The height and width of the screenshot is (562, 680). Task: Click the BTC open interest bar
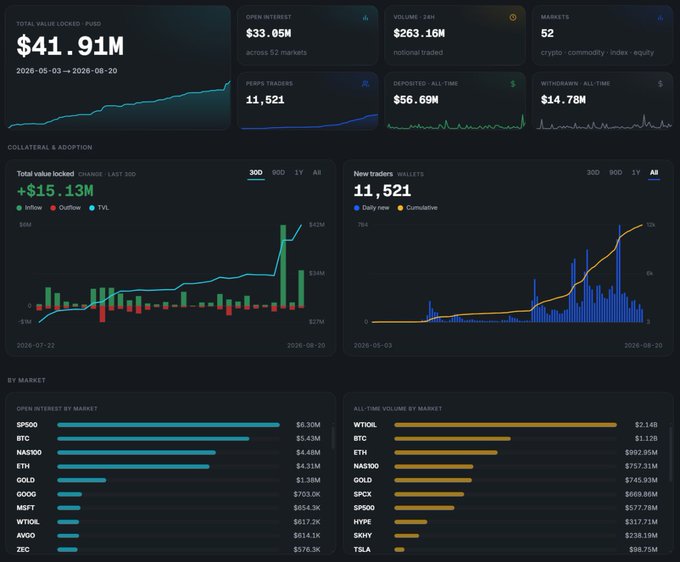[153, 439]
